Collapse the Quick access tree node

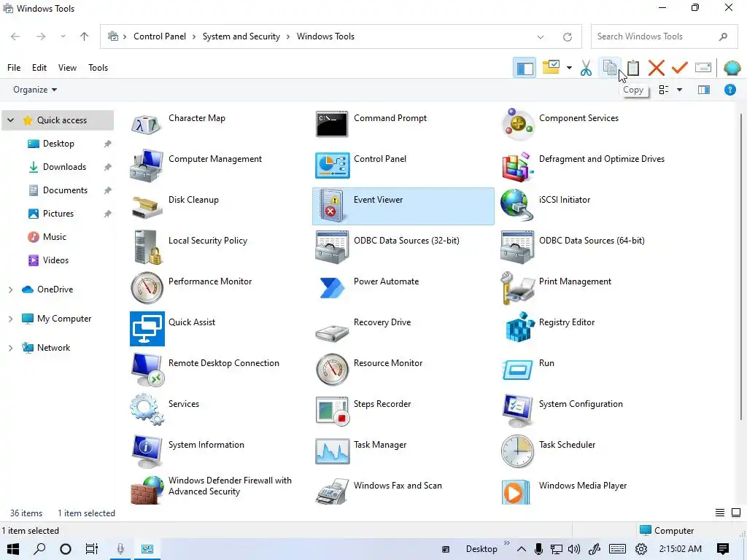(10, 120)
